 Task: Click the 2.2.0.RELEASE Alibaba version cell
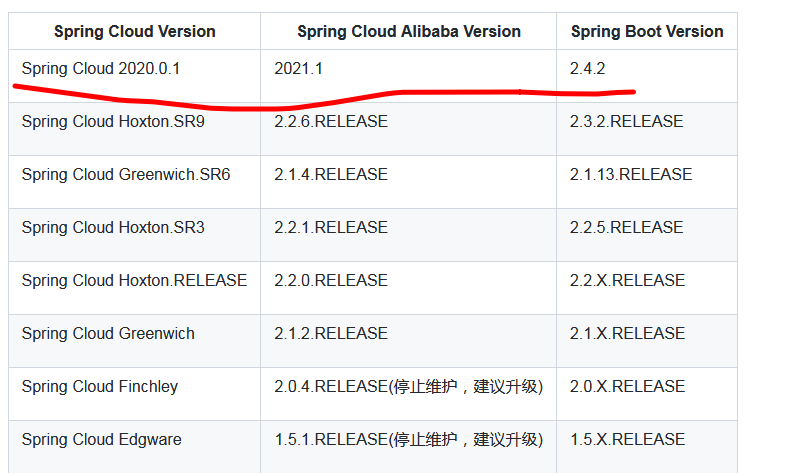[x=330, y=281]
